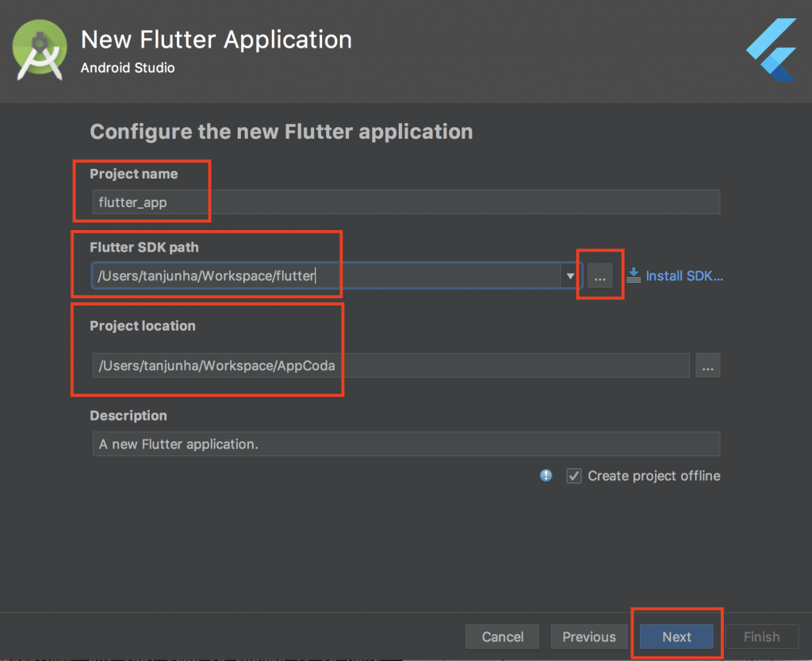Click the Create project offline label
Image resolution: width=812 pixels, height=661 pixels.
click(x=653, y=475)
